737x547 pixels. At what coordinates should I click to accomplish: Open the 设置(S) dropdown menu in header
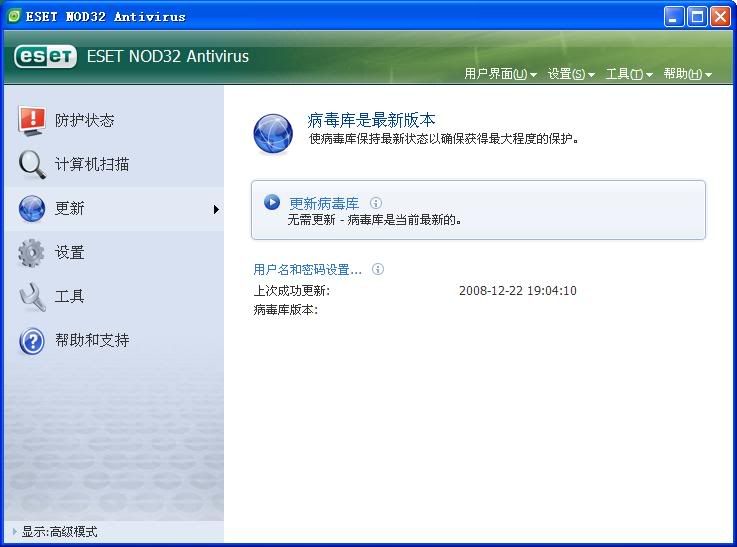coord(571,74)
